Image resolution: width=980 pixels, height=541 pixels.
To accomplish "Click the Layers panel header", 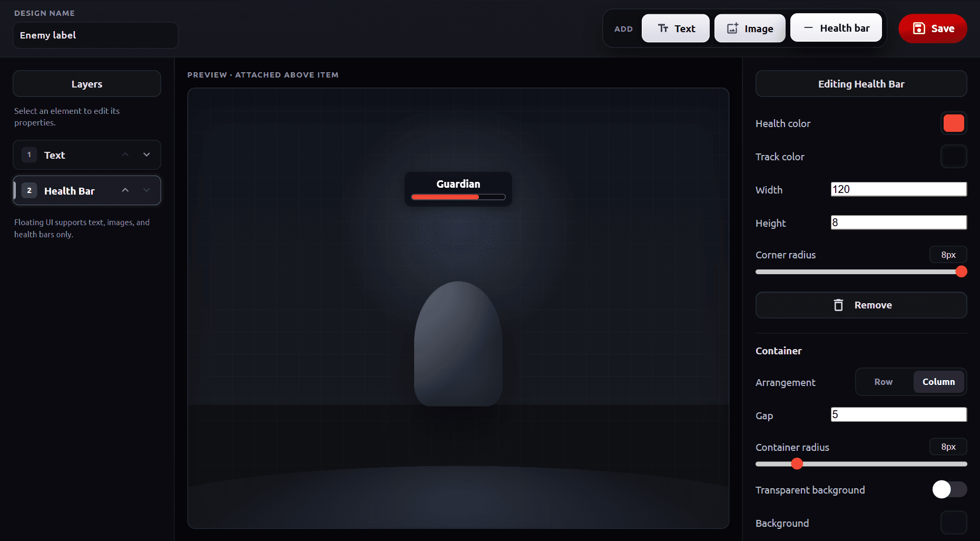I will pyautogui.click(x=87, y=84).
